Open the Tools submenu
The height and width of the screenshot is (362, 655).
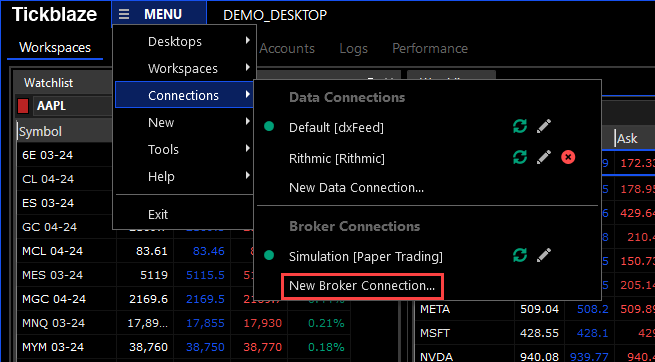pyautogui.click(x=184, y=149)
